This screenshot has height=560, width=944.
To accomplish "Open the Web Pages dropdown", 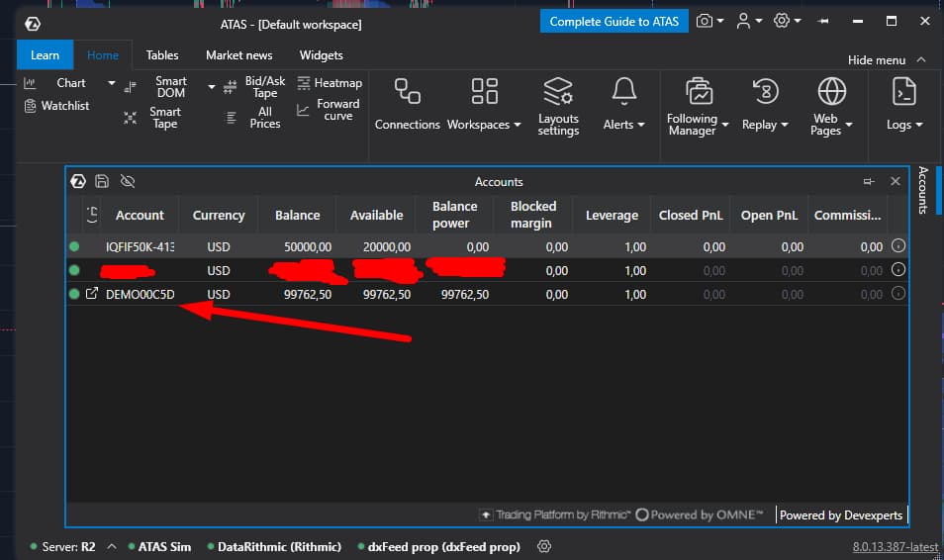I will click(831, 106).
